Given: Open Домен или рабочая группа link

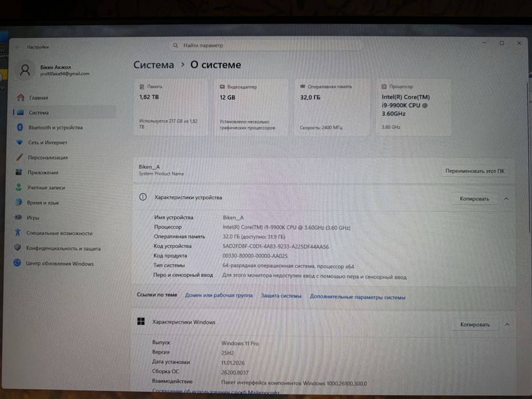Looking at the screenshot, I should 219,295.
